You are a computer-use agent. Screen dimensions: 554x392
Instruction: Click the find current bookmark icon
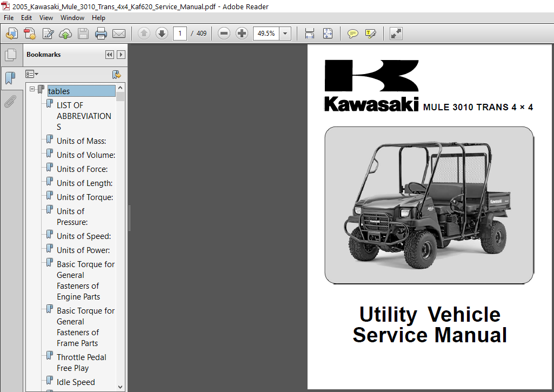tap(116, 75)
